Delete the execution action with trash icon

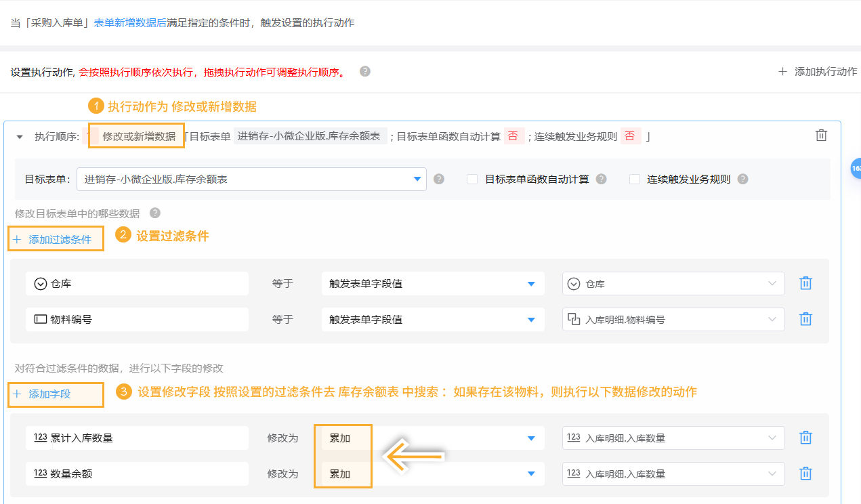point(821,135)
